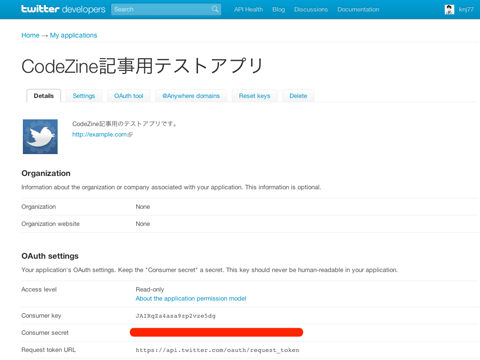Click the Consumer secret label
This screenshot has width=480, height=360.
[x=45, y=333]
